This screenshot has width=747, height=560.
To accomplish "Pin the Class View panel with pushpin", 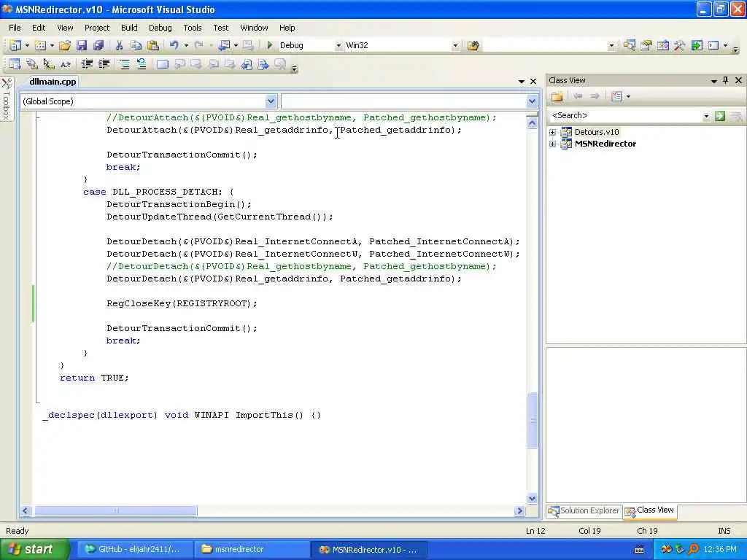I will click(726, 80).
